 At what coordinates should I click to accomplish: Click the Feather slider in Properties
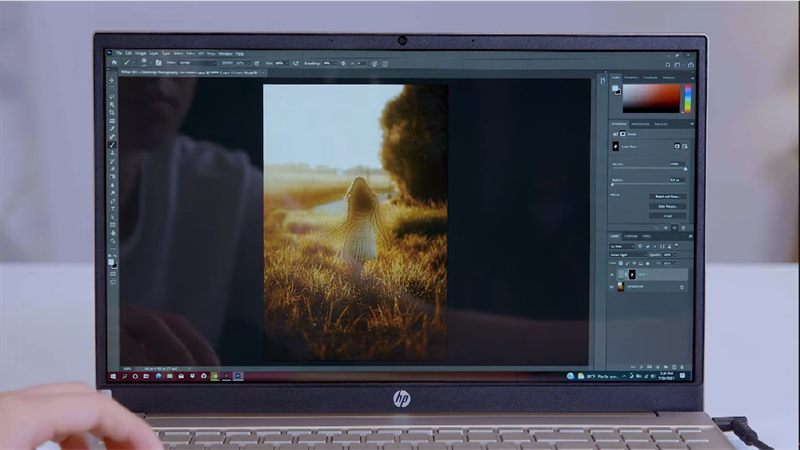tap(649, 184)
